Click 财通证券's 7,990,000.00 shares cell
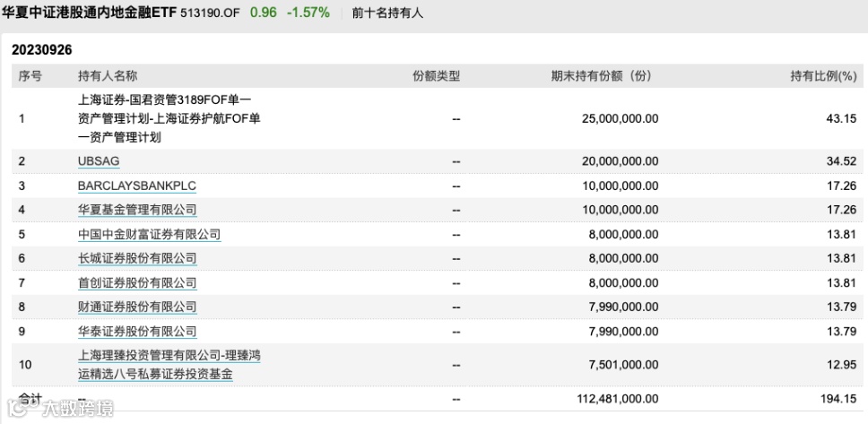 pos(624,307)
